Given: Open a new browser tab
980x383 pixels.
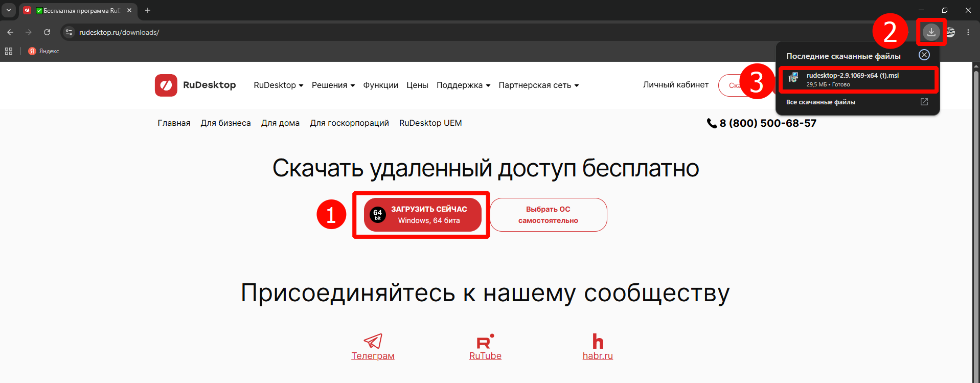Looking at the screenshot, I should click(x=148, y=10).
